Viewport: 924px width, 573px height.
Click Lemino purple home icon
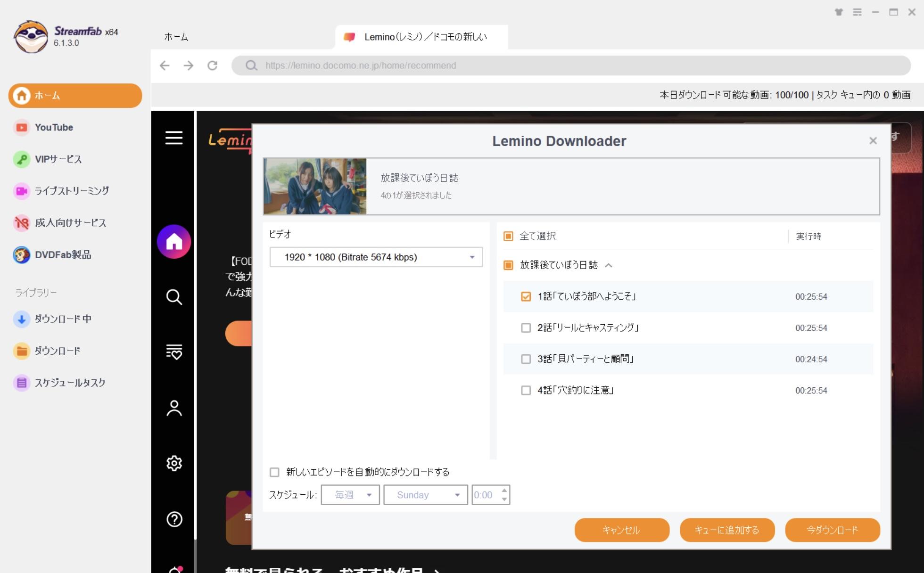174,242
